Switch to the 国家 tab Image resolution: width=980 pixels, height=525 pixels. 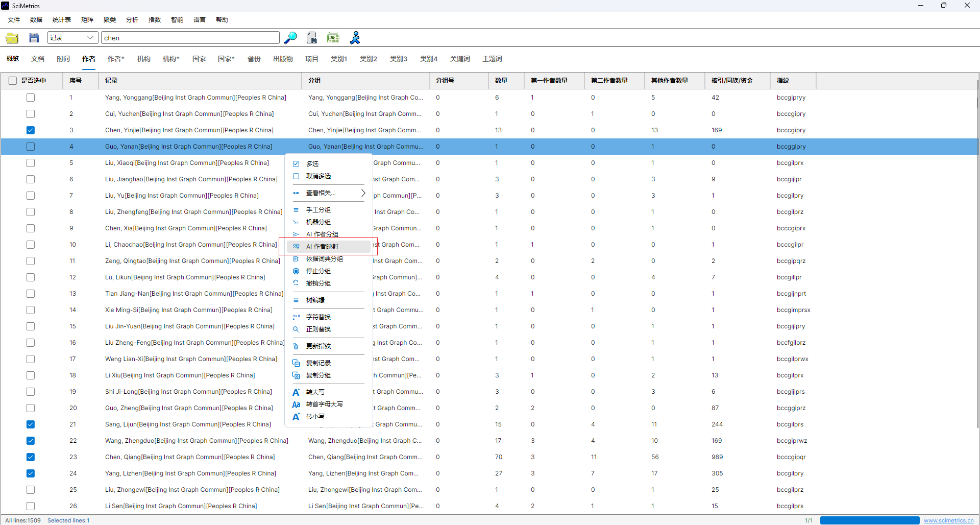click(x=199, y=59)
